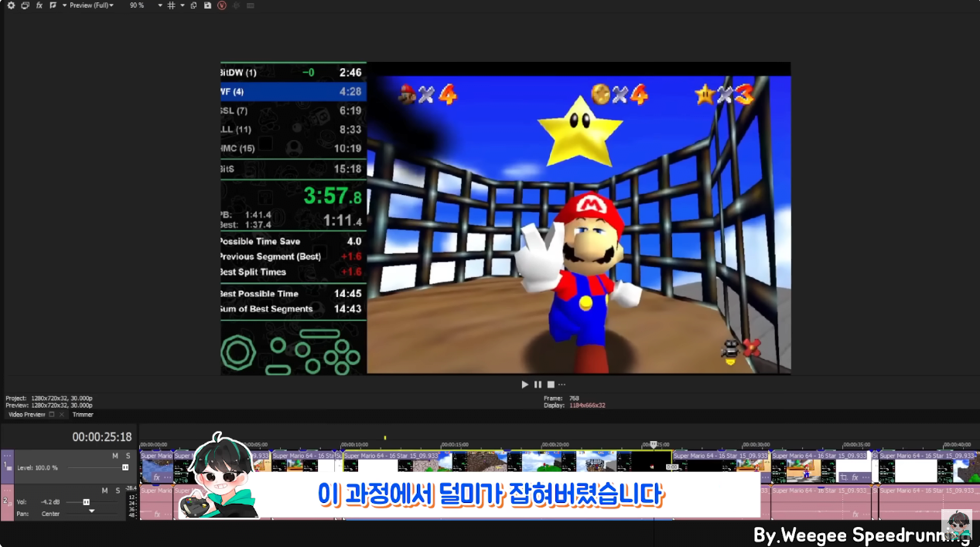The height and width of the screenshot is (547, 980).
Task: Open the 90 % preview zoom dropdown arrow
Action: point(160,5)
